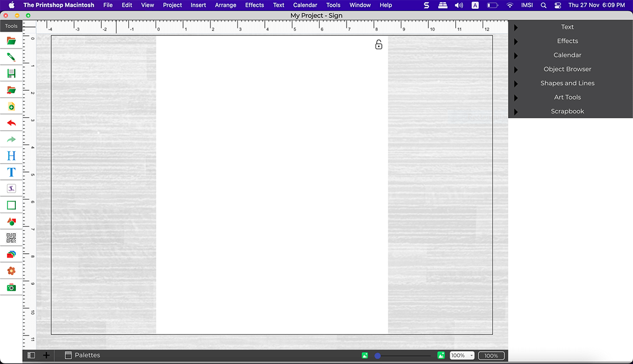Click the red undo arrow
The image size is (633, 364).
coord(11,123)
